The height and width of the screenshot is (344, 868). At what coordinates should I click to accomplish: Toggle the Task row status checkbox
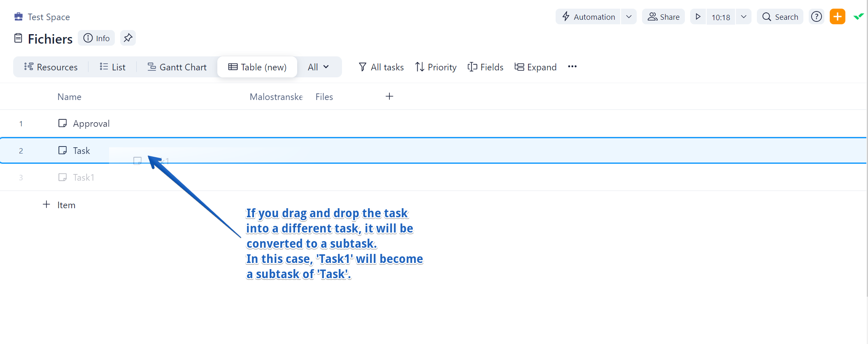[x=63, y=151]
